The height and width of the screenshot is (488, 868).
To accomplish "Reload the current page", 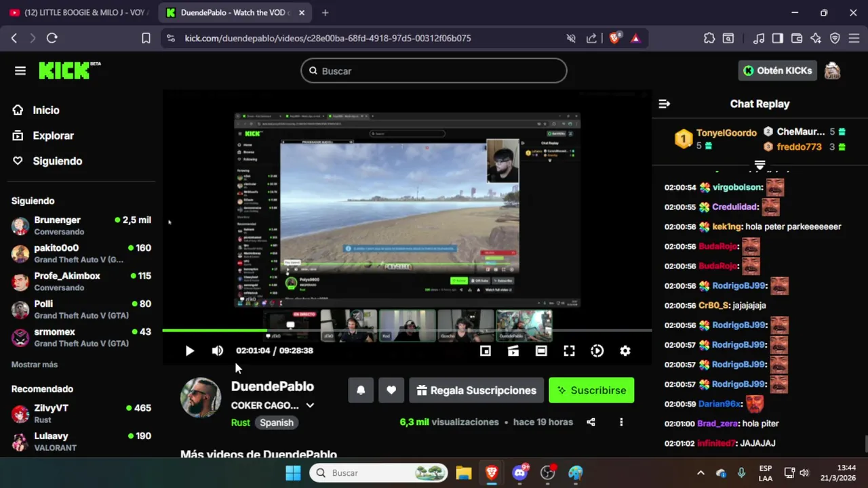I will [x=52, y=39].
